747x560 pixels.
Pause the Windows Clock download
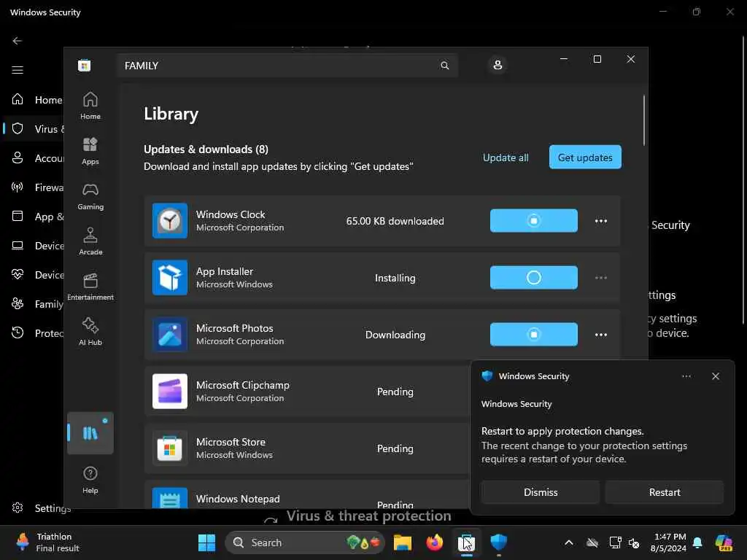(533, 220)
